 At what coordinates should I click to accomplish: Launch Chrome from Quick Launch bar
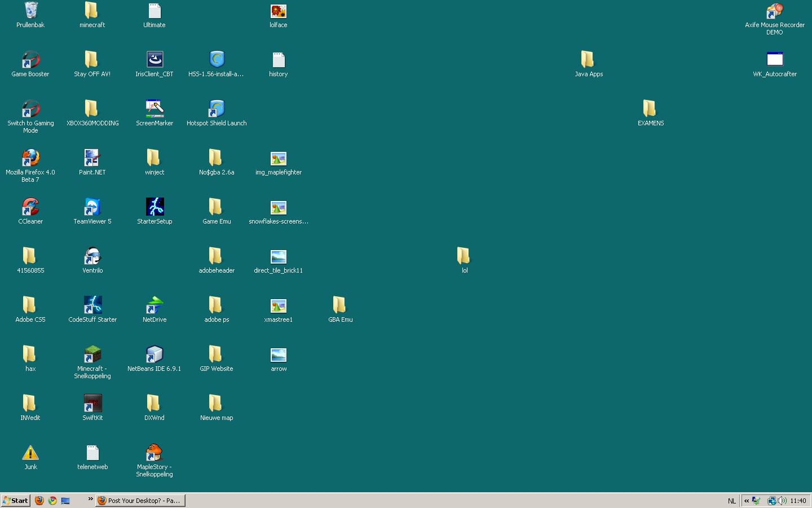(52, 501)
